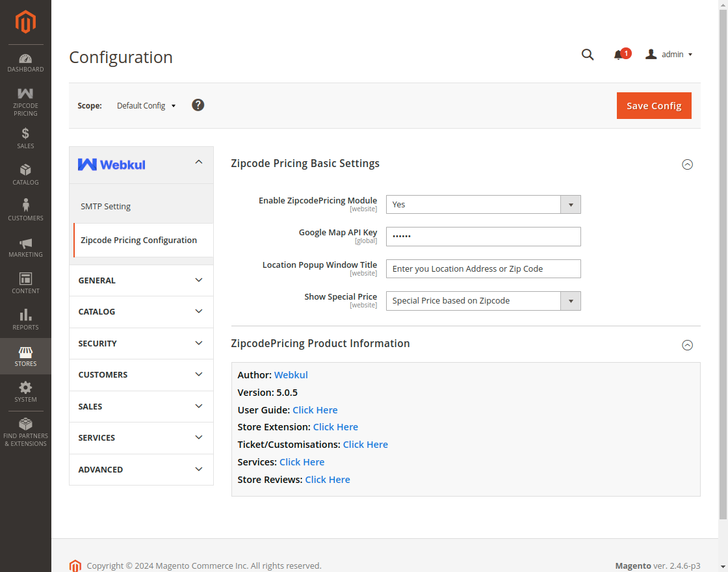
Task: Click the Version: 5.0.5 text
Action: 267,393
